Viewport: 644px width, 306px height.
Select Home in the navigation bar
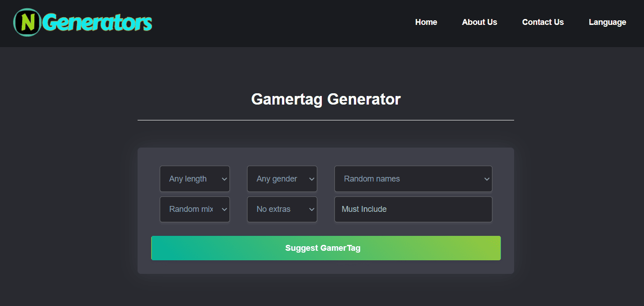click(426, 22)
